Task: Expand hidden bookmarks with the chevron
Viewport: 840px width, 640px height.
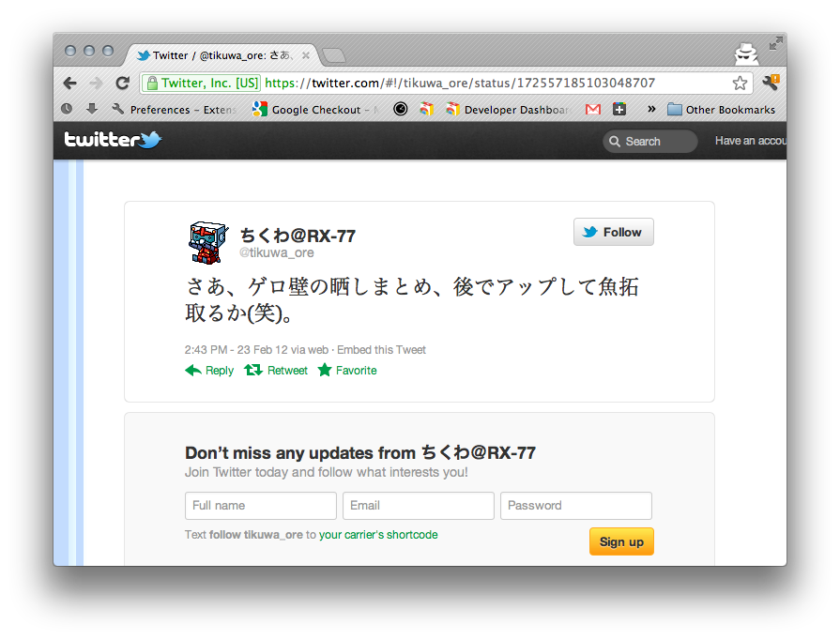Action: tap(651, 109)
